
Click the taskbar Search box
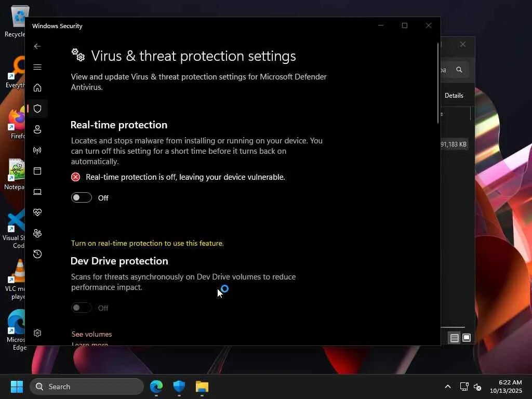(87, 387)
